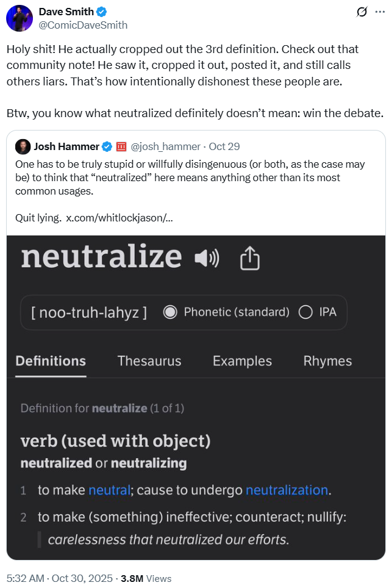Screen dimensions: 389x588
Task: Click the red affiliation badge beside Josh Hammer
Action: pos(121,146)
